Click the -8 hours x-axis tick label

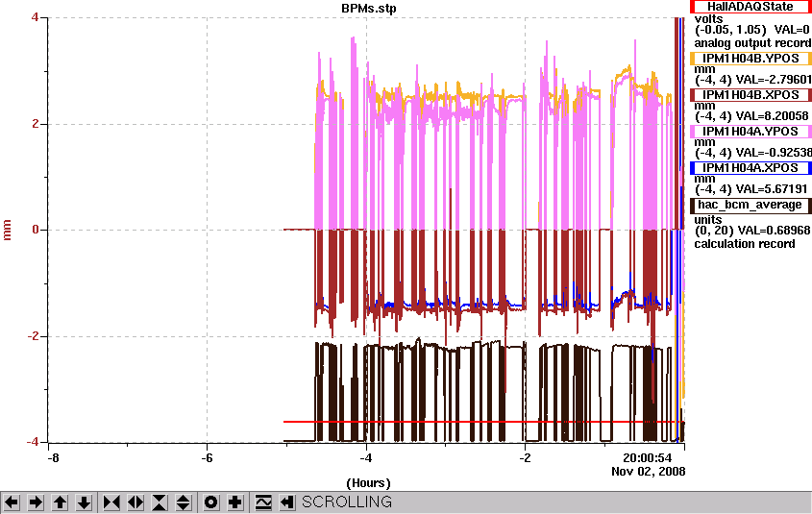(52, 458)
